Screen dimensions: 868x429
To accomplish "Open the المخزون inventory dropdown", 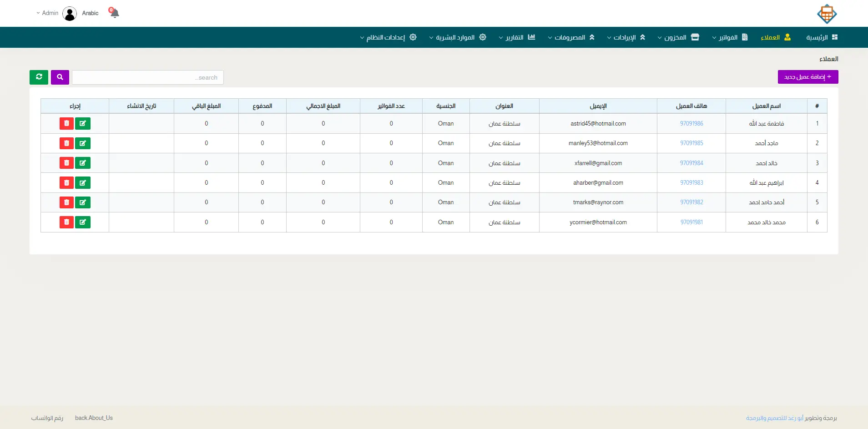I will click(678, 37).
